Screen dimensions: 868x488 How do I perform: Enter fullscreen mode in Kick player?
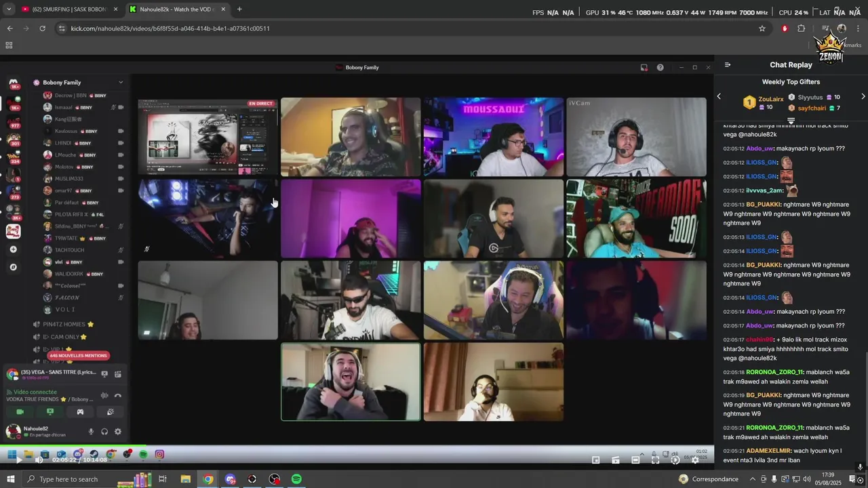point(655,460)
